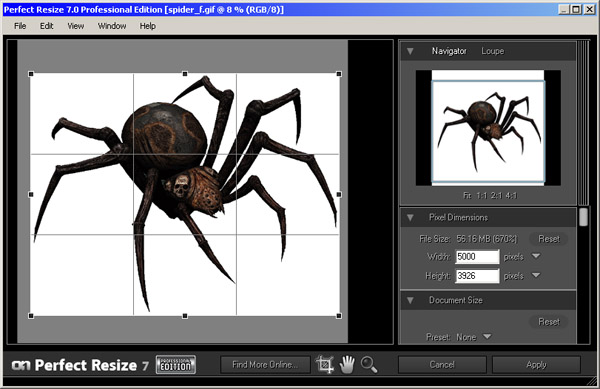Select the Zoom magnifier tool
Screen dimensions: 600x389
[x=369, y=365]
